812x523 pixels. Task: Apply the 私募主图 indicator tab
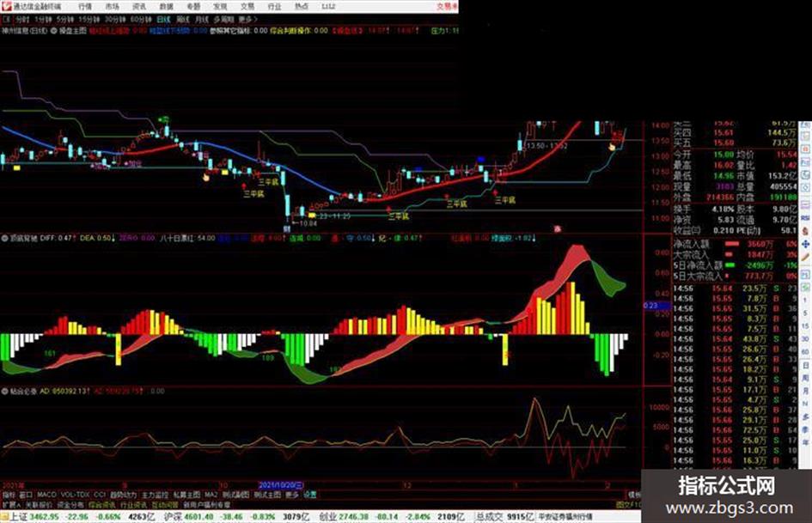tap(186, 495)
